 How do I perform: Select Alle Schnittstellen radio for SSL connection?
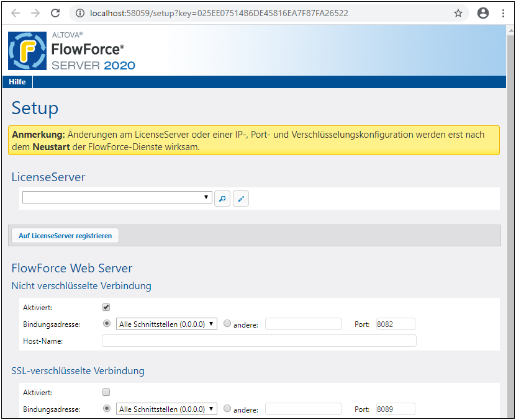point(107,408)
